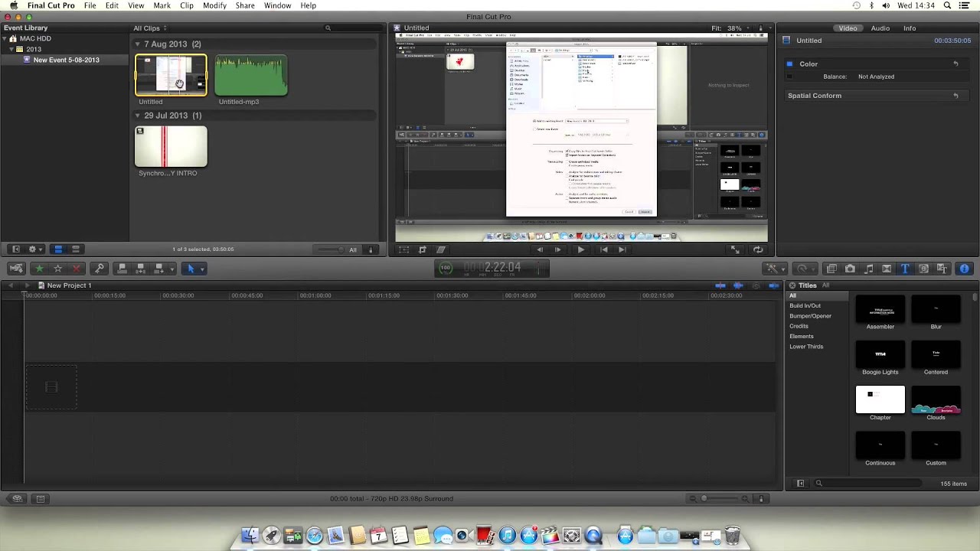Switch to the Info inspector tab
This screenshot has width=980, height=551.
point(910,28)
